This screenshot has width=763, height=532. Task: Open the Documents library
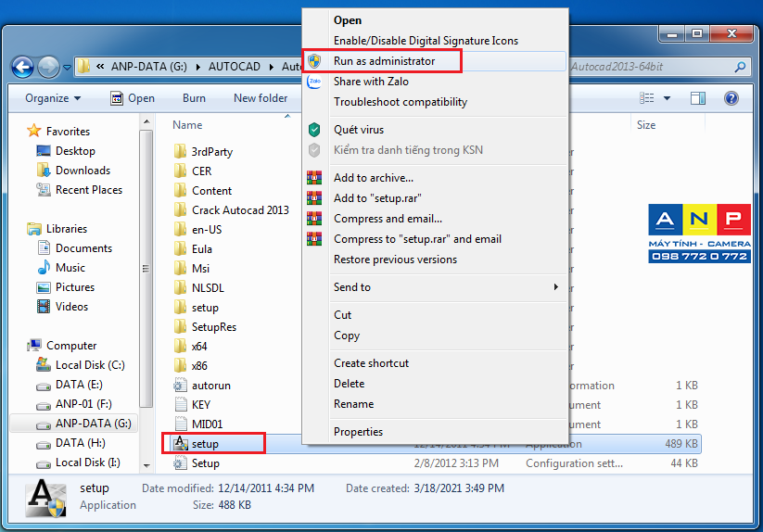pyautogui.click(x=74, y=248)
